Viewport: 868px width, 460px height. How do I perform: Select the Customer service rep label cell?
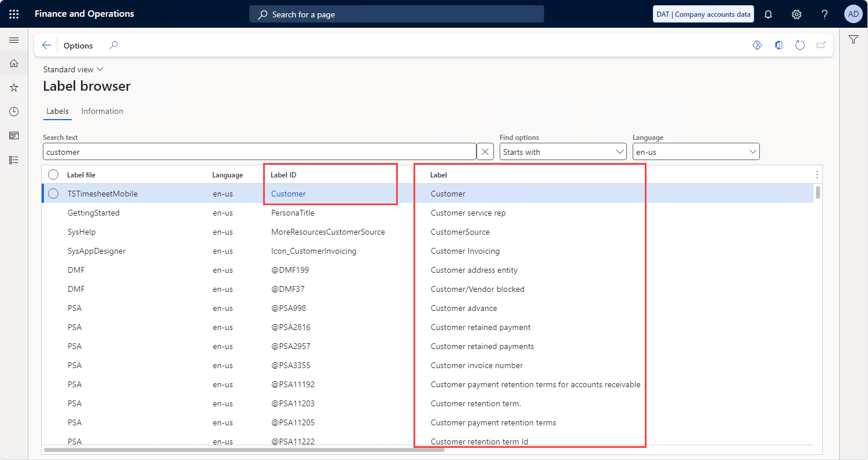click(x=468, y=213)
